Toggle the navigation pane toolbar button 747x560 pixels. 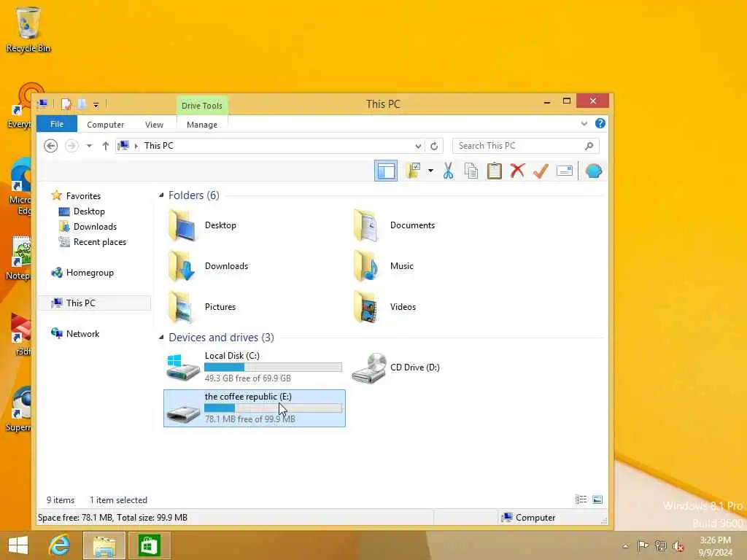point(385,171)
